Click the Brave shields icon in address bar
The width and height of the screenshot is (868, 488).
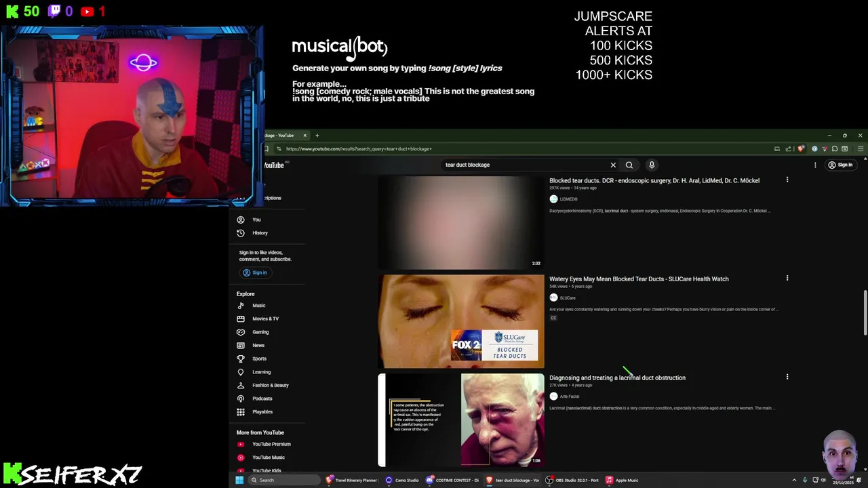pos(801,149)
